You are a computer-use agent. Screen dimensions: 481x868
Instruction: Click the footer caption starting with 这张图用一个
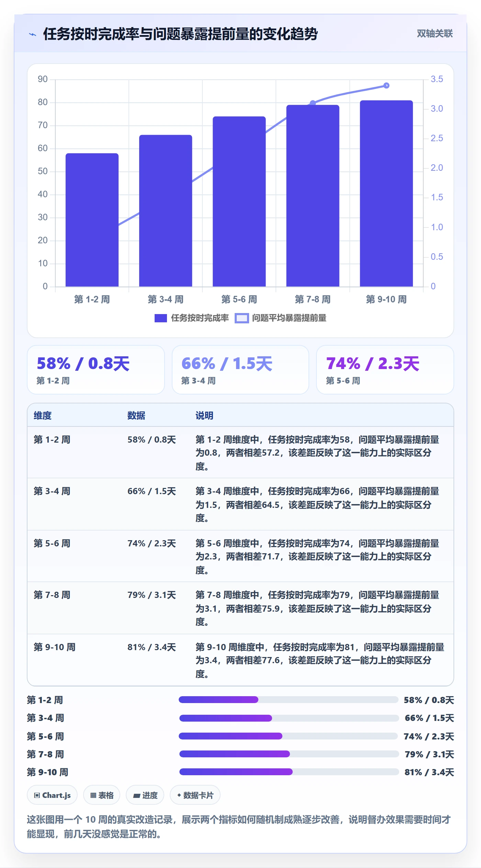pyautogui.click(x=238, y=827)
